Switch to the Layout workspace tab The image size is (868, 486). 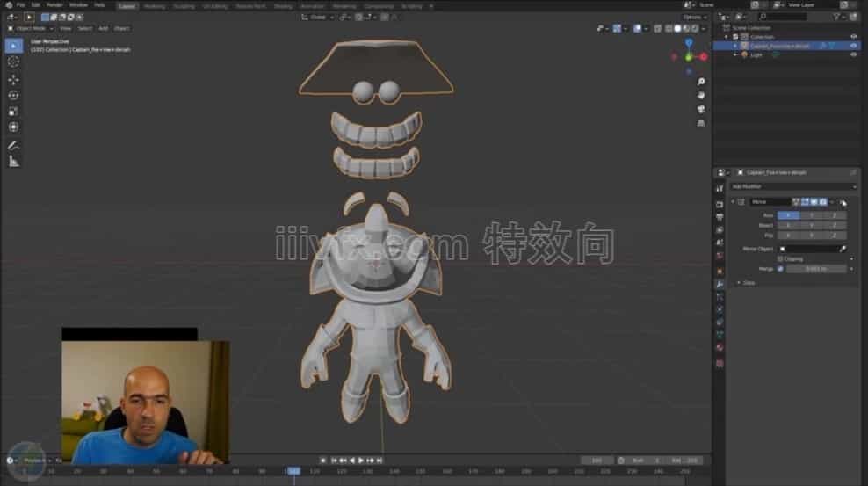point(127,5)
